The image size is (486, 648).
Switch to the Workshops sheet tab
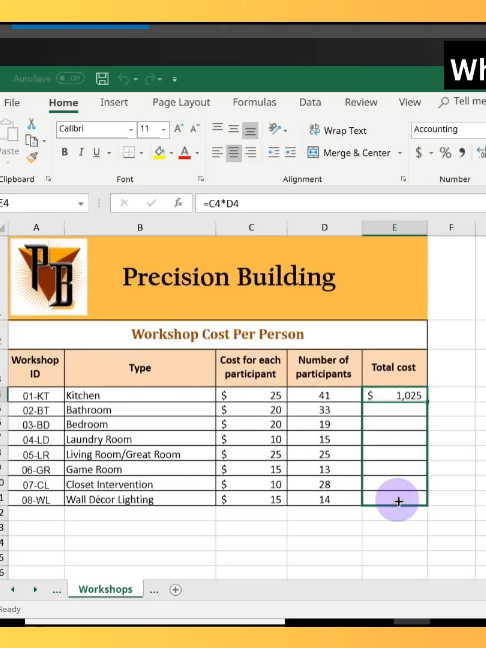pyautogui.click(x=105, y=589)
